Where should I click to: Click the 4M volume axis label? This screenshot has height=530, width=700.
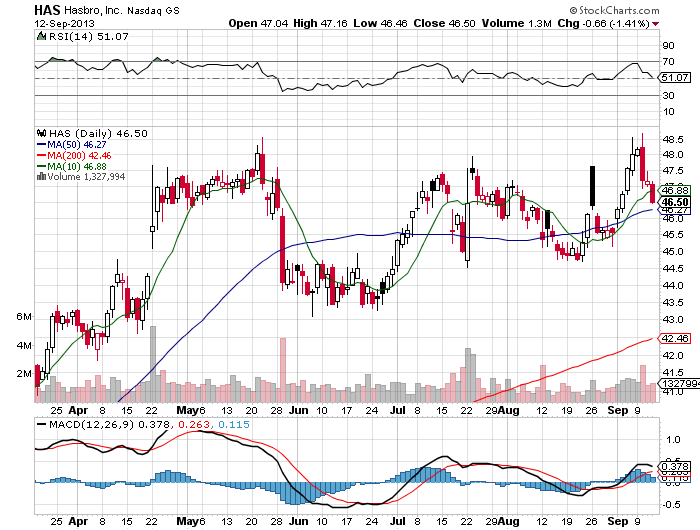click(x=24, y=345)
